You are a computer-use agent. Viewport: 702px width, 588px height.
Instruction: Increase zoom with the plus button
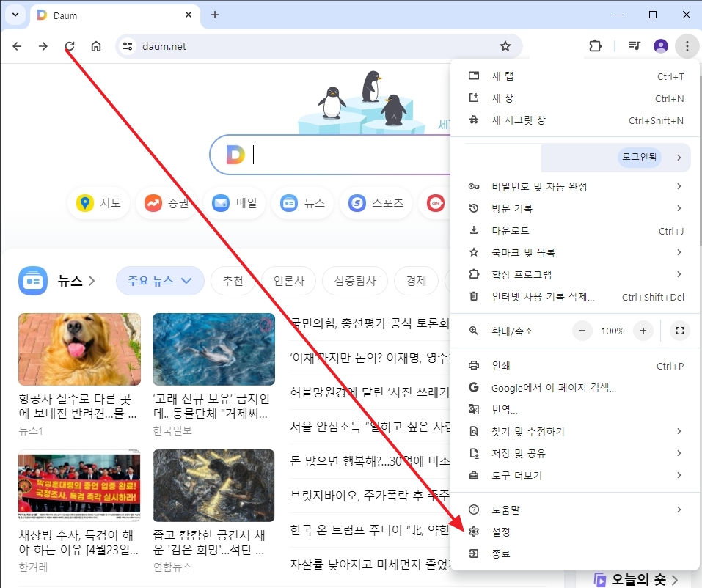[643, 331]
